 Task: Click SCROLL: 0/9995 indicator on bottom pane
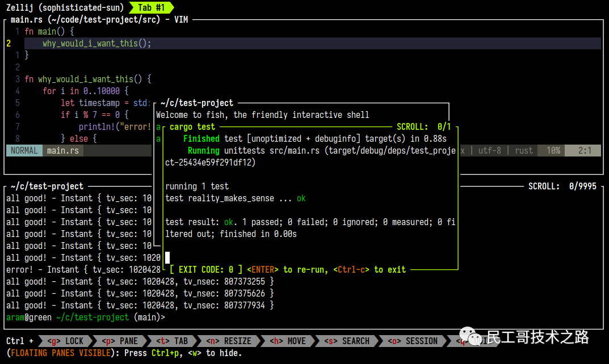(562, 187)
